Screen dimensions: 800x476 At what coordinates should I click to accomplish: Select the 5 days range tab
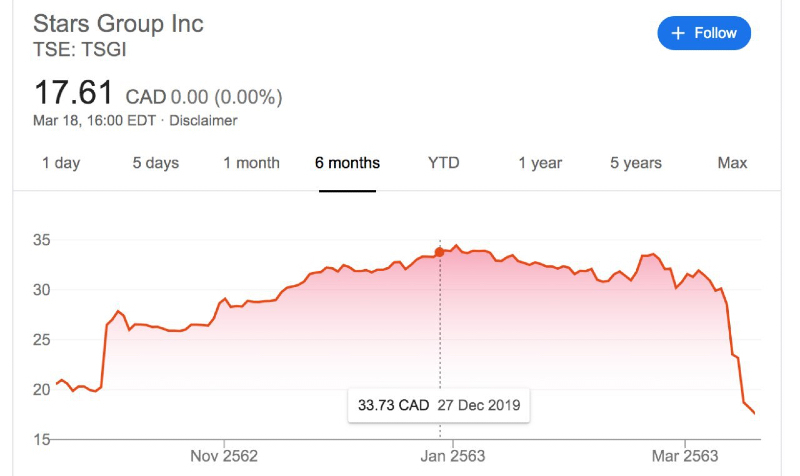tap(156, 163)
